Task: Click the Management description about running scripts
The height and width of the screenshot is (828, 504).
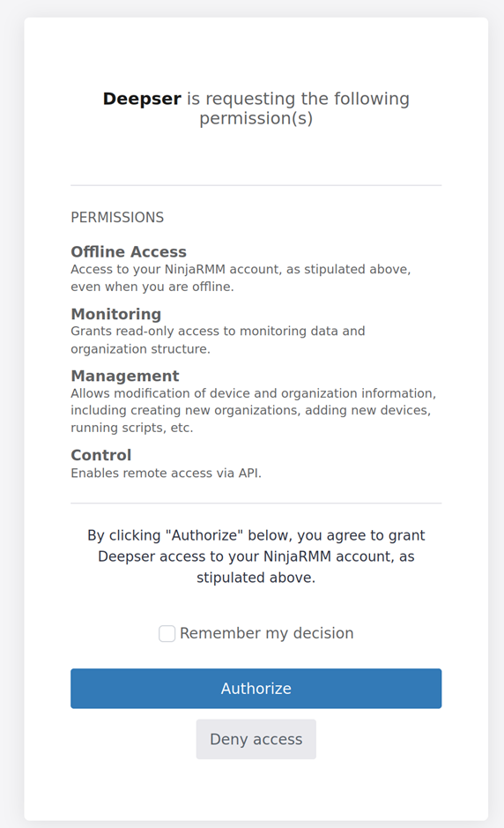Action: 253,410
